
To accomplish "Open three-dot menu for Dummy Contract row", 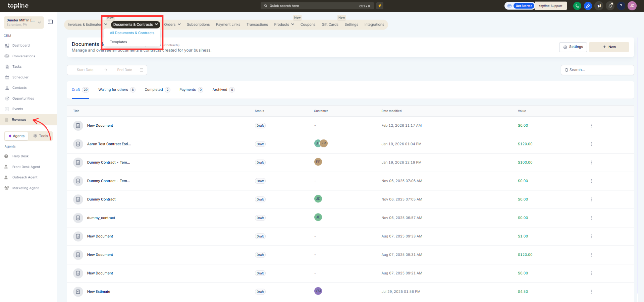I will pos(591,199).
